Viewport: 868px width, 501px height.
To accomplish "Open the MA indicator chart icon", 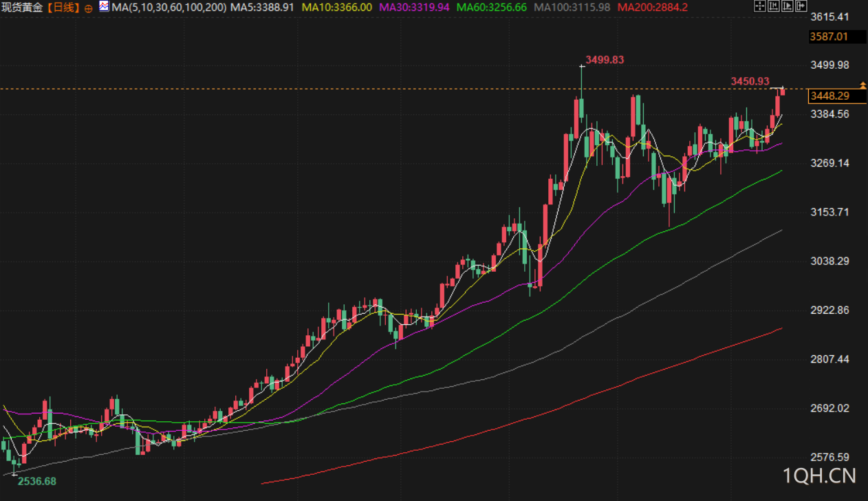I will coord(103,7).
